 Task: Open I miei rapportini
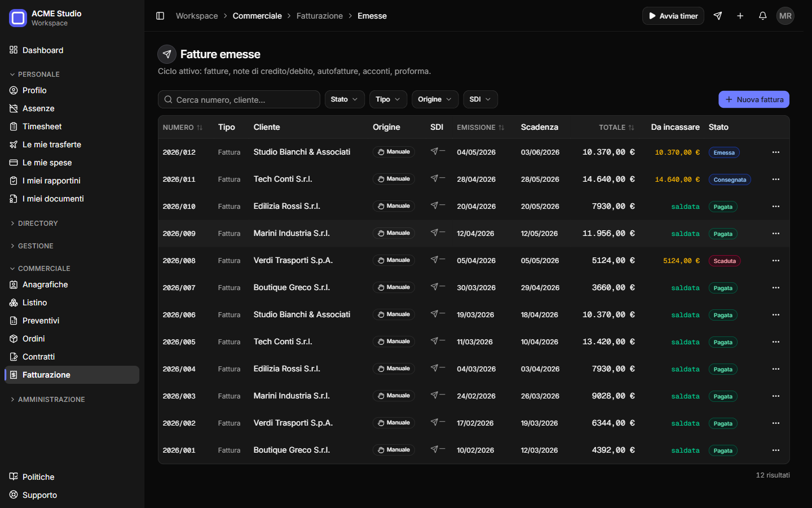point(72,181)
